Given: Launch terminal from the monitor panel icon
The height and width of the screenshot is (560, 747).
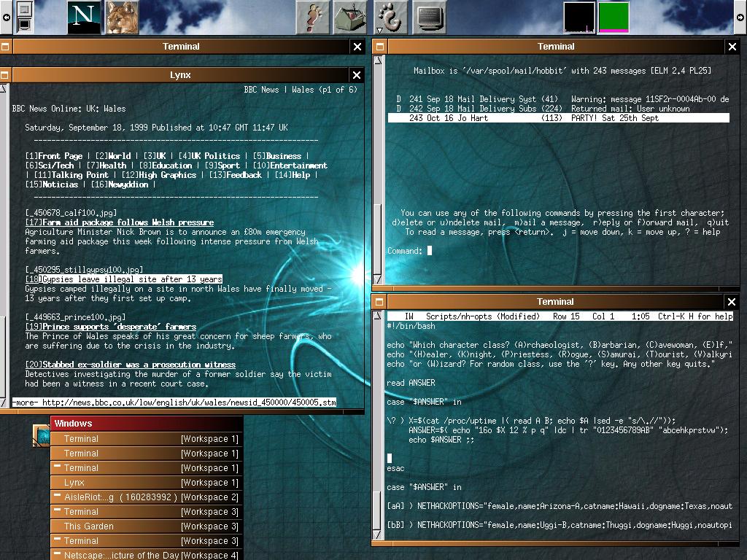Looking at the screenshot, I should click(x=429, y=17).
